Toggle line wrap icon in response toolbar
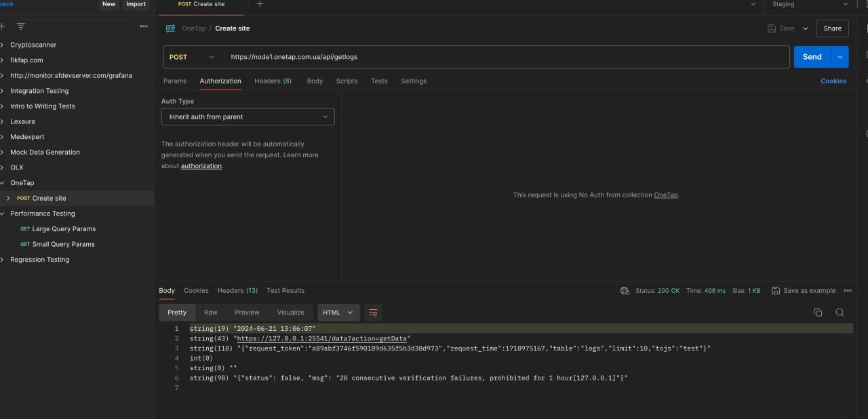The height and width of the screenshot is (419, 868). 372,313
